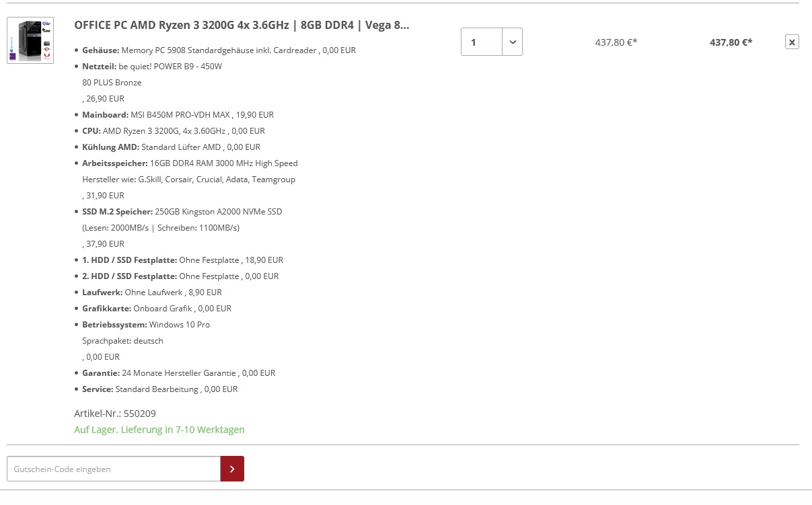Click the SSD M.2 Speicher 250GB Kingston line

182,212
